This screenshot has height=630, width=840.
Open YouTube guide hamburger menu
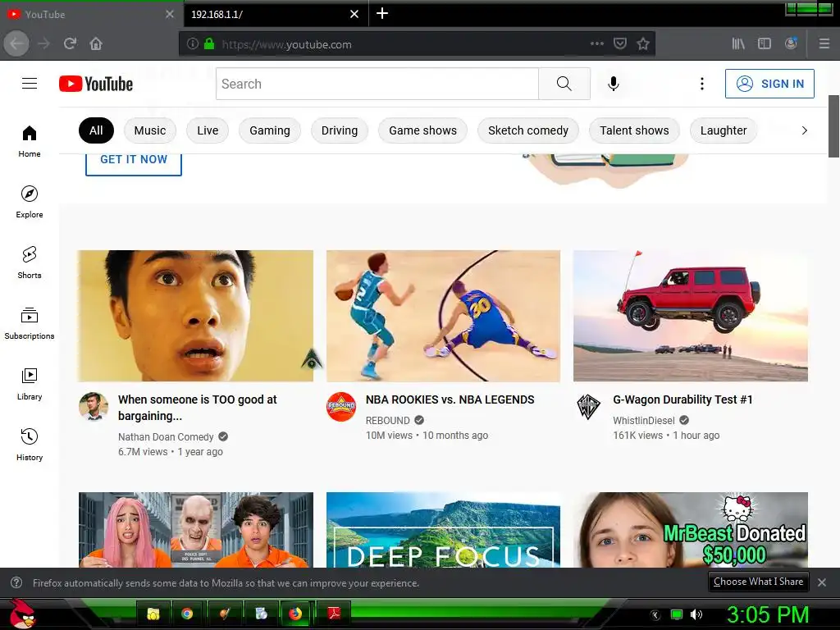[30, 84]
